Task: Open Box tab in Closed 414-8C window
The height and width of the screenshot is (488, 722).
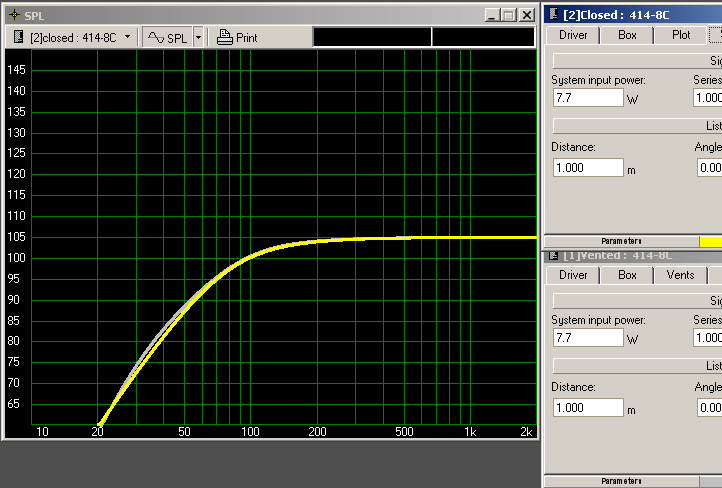Action: pos(627,35)
